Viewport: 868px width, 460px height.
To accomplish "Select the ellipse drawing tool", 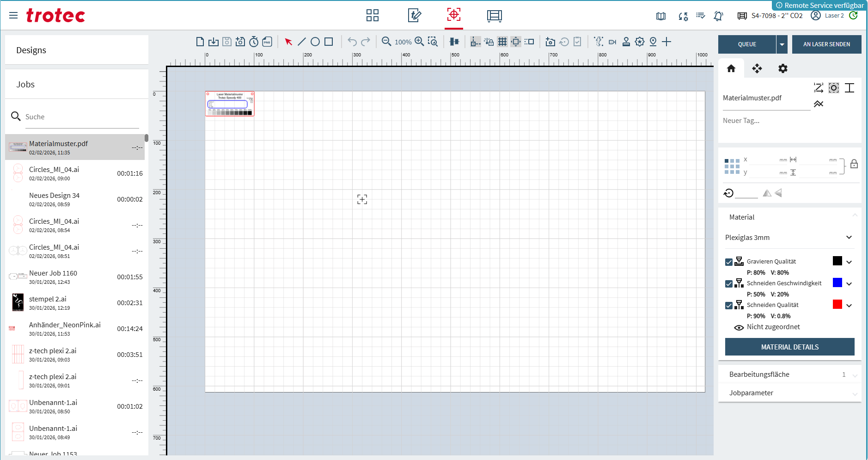I will tap(315, 42).
